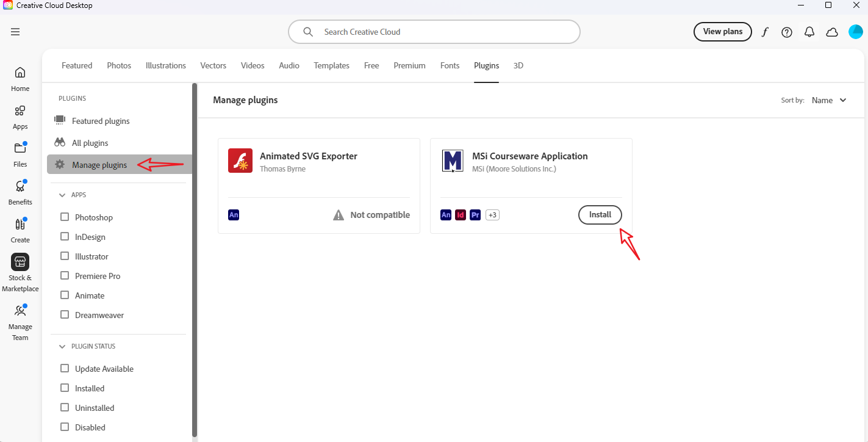This screenshot has width=868, height=442.
Task: Open Files in the sidebar
Action: pyautogui.click(x=20, y=154)
